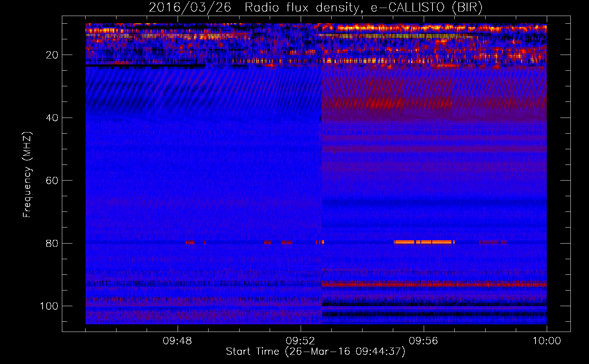Click the 20 MHz frequency tick label

(52, 55)
